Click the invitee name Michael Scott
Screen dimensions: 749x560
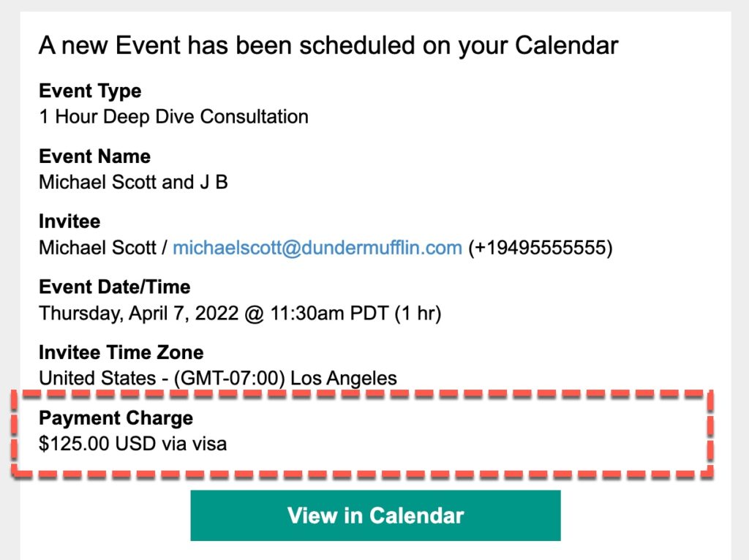point(97,248)
